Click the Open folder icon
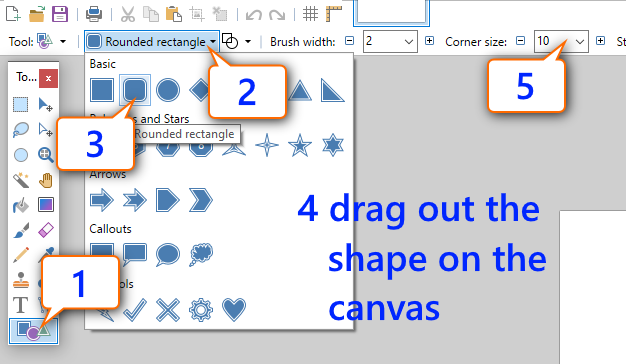This screenshot has height=364, width=626. coord(37,14)
